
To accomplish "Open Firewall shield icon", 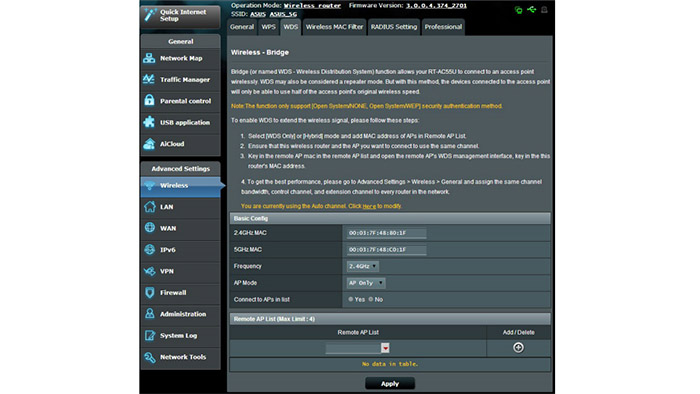I will [150, 292].
